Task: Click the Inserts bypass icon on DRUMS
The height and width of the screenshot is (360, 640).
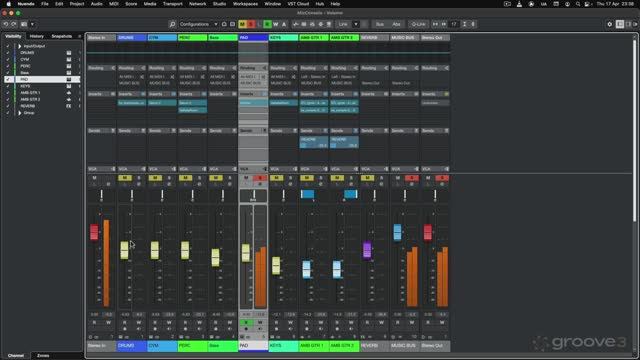Action: [x=143, y=94]
